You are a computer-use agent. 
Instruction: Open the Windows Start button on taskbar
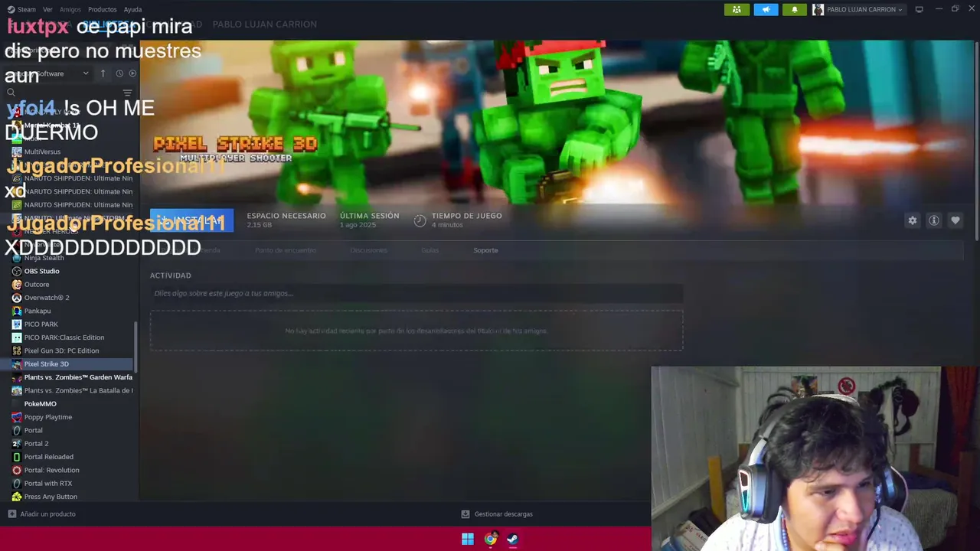pyautogui.click(x=468, y=539)
